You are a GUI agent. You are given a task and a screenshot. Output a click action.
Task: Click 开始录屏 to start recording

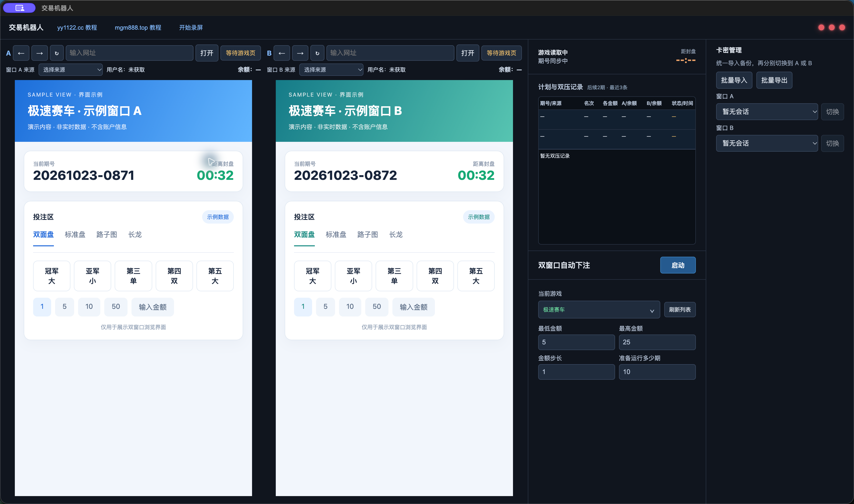pos(191,27)
